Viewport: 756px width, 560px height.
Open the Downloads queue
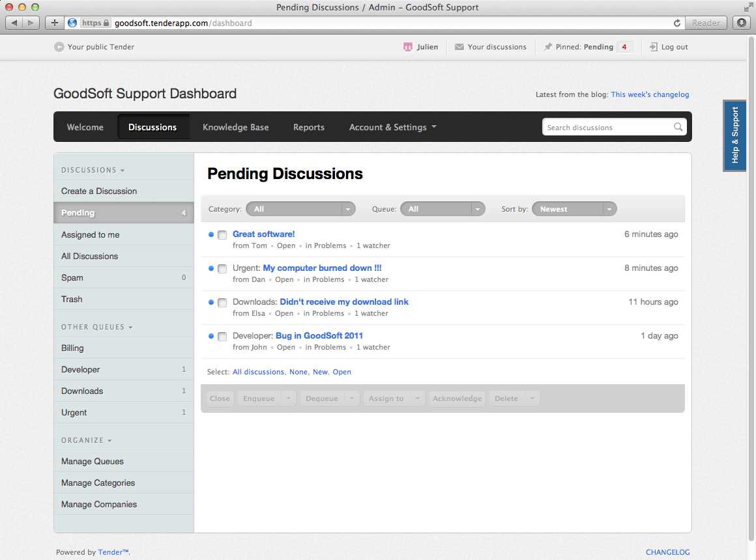click(x=124, y=391)
